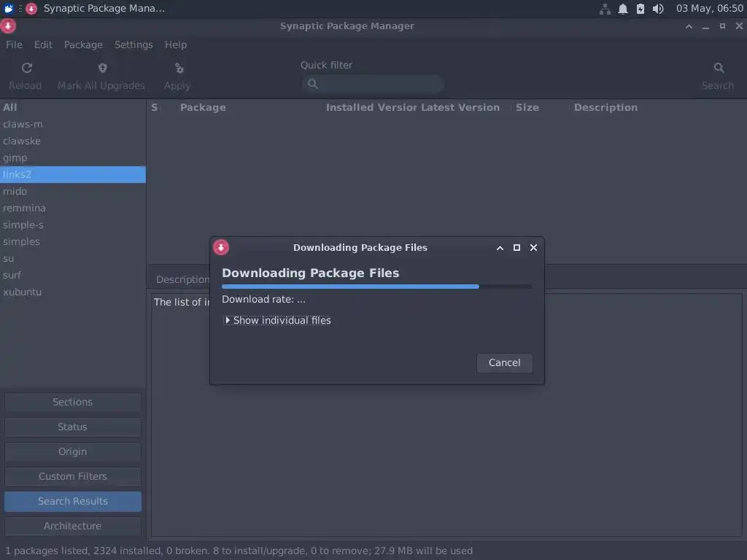
Task: Click the Architecture filter button
Action: (73, 526)
